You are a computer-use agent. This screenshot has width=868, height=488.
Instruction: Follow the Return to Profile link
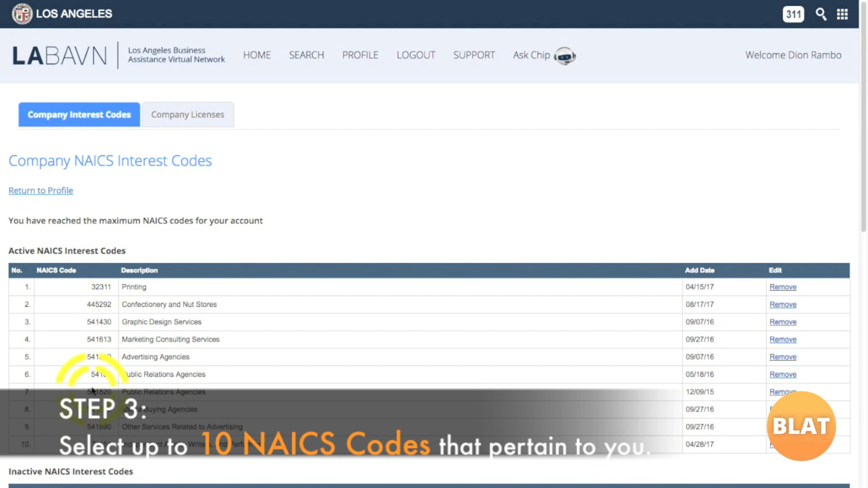[41, 191]
